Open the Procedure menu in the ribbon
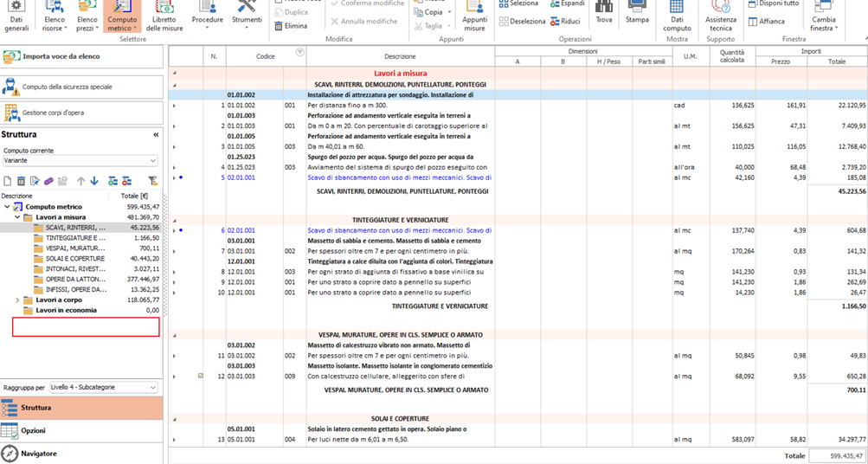This screenshot has width=868, height=464. point(207,16)
